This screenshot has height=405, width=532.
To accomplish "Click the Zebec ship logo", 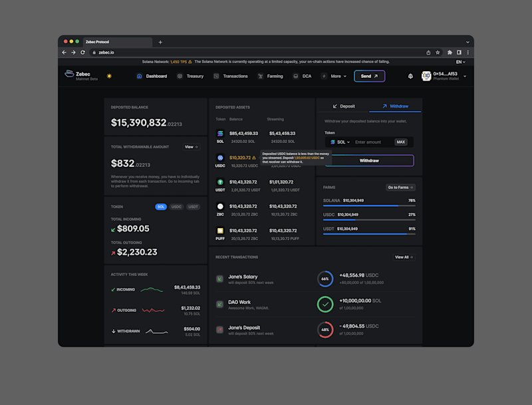I will [x=69, y=74].
